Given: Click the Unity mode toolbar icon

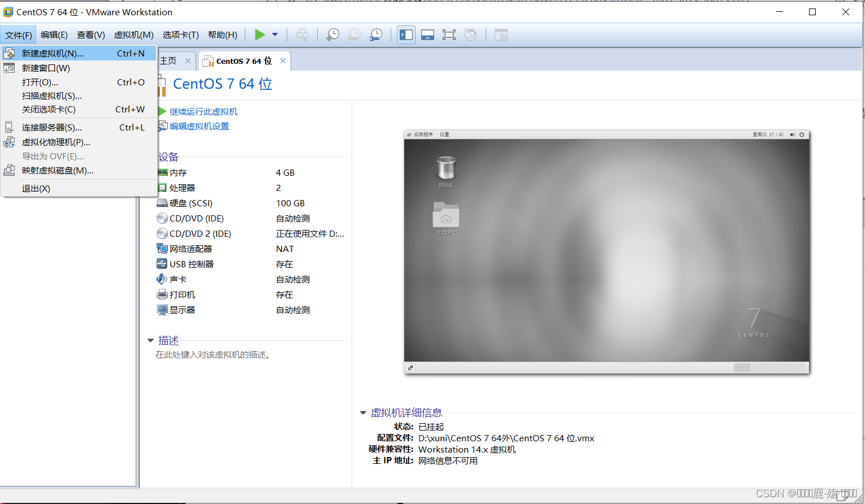Looking at the screenshot, I should pyautogui.click(x=470, y=35).
